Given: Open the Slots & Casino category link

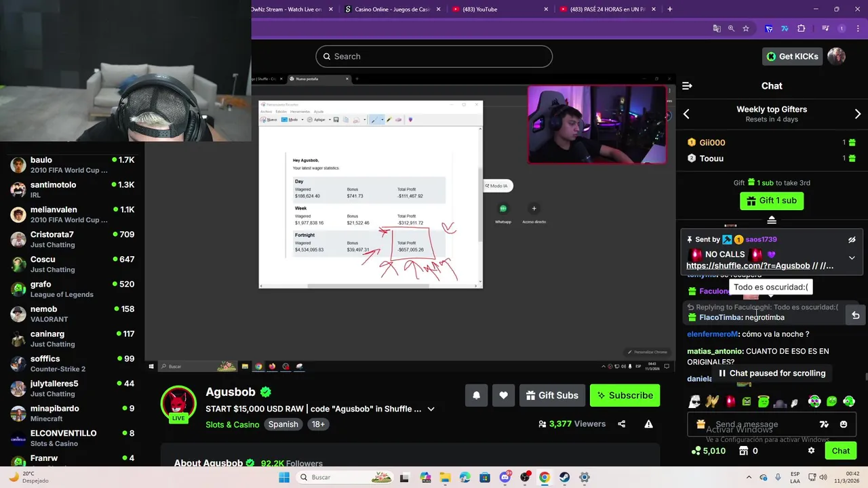Looking at the screenshot, I should point(233,424).
